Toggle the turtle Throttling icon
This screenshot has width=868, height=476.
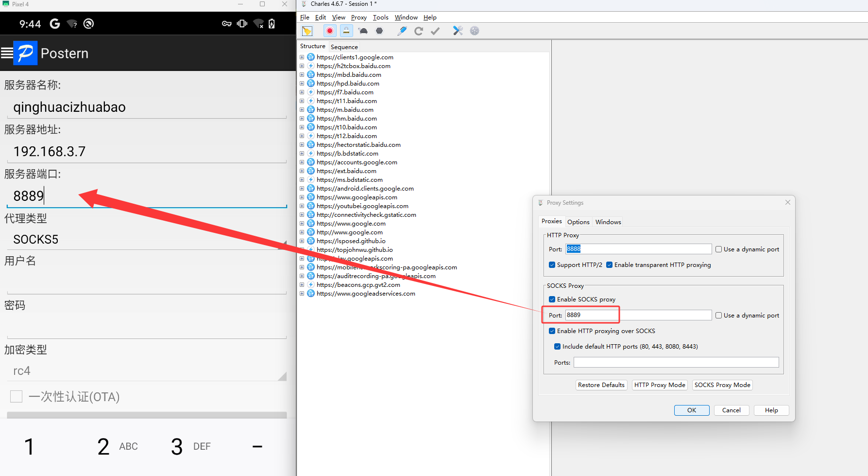pyautogui.click(x=363, y=31)
